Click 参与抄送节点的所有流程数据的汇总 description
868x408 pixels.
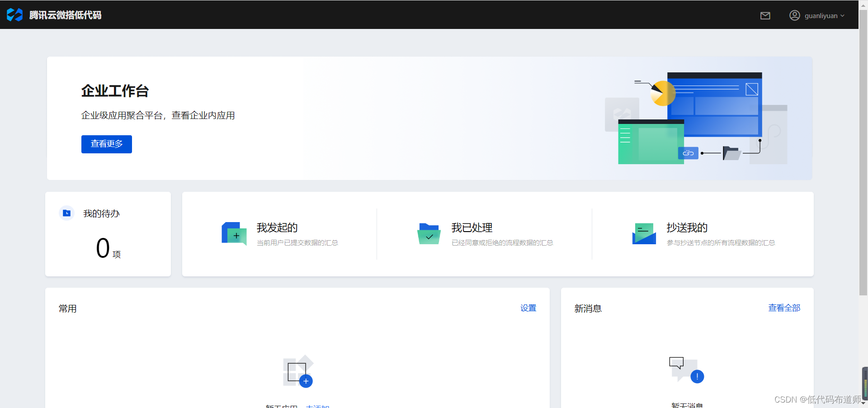[x=721, y=243]
